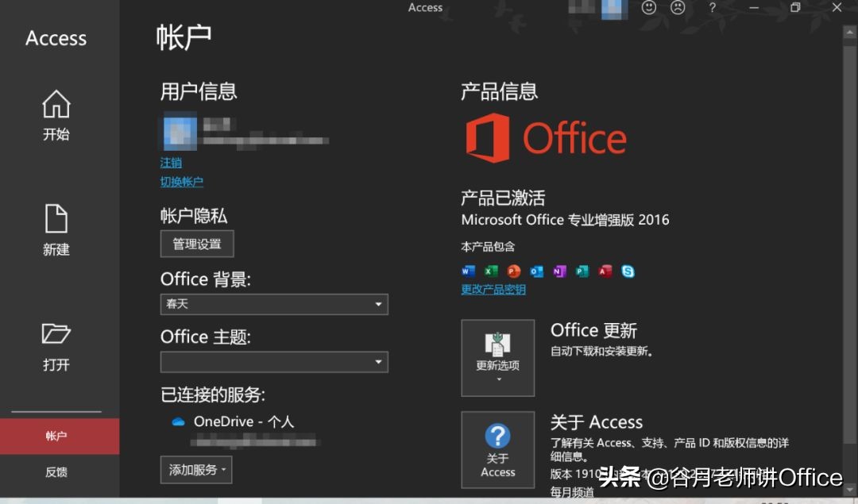This screenshot has width=858, height=504.
Task: Click the Word product icon
Action: [469, 271]
